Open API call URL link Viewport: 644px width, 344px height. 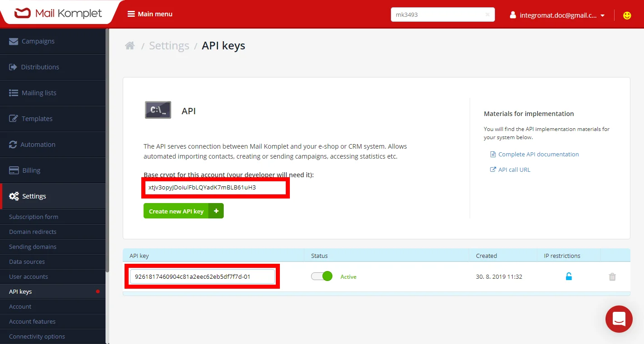pos(514,170)
